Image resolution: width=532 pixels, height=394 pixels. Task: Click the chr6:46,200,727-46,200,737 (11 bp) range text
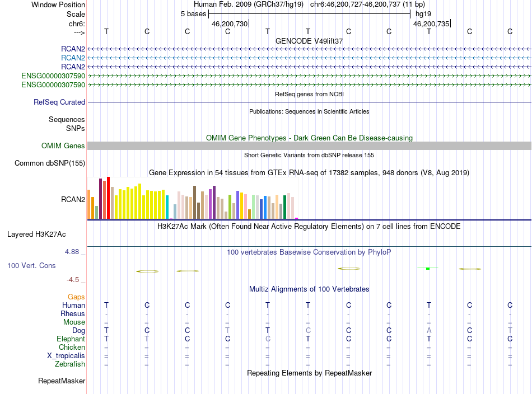367,4
